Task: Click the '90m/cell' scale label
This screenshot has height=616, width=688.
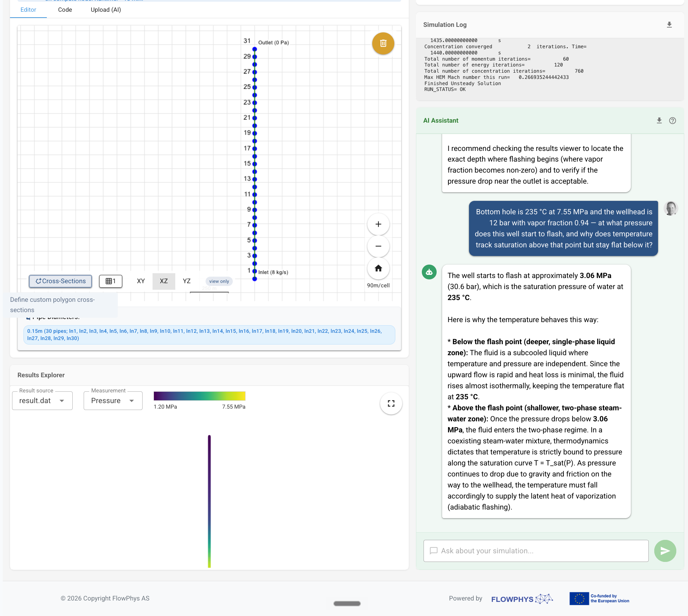Action: [378, 285]
